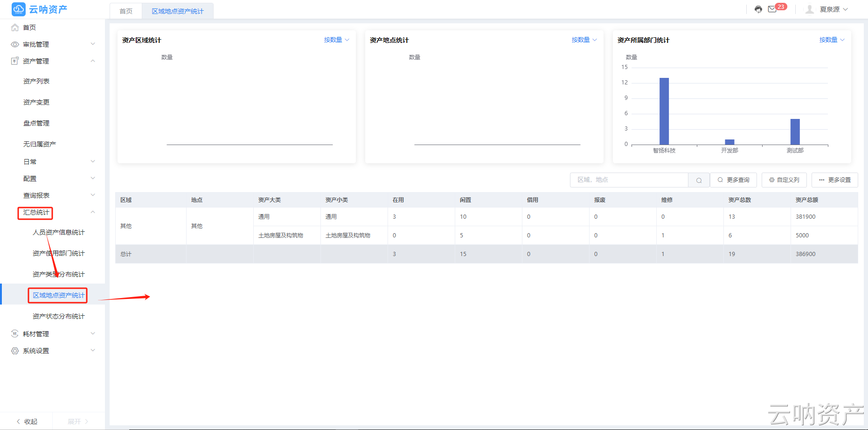Collapse the 资产管理 menu chevron

pyautogui.click(x=93, y=61)
